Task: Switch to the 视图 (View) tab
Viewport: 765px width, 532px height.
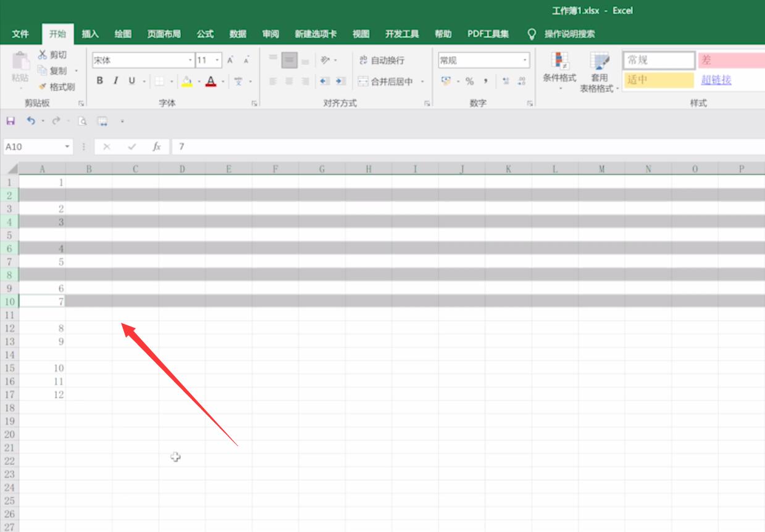Action: point(361,34)
